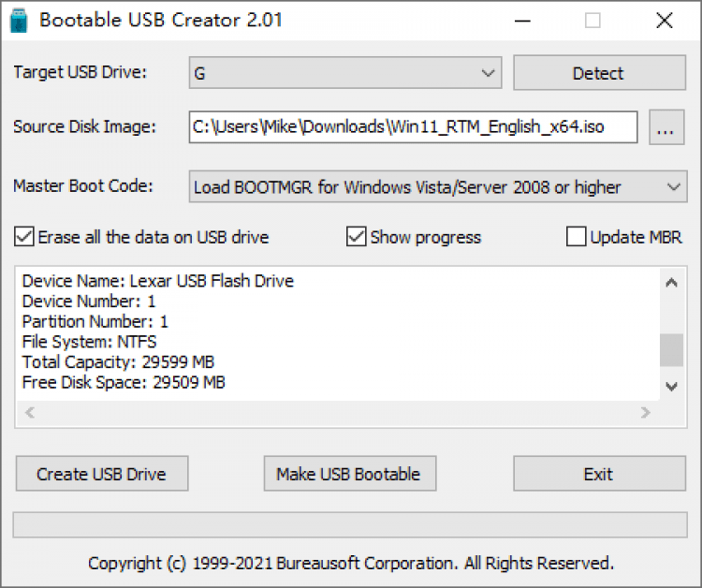Image resolution: width=702 pixels, height=588 pixels.
Task: Uncheck Erase all the data on USB drive
Action: click(24, 237)
